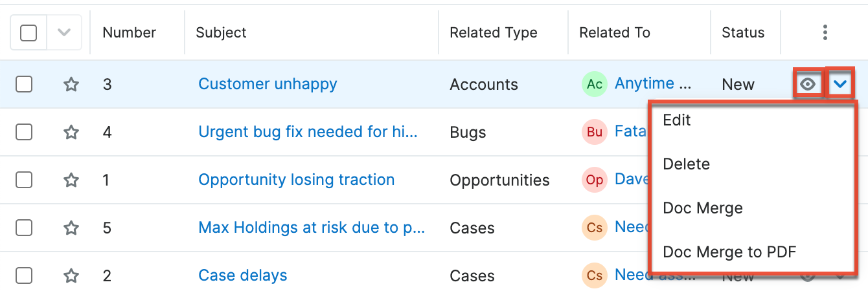Choose Doc Merge to PDF option

[729, 252]
